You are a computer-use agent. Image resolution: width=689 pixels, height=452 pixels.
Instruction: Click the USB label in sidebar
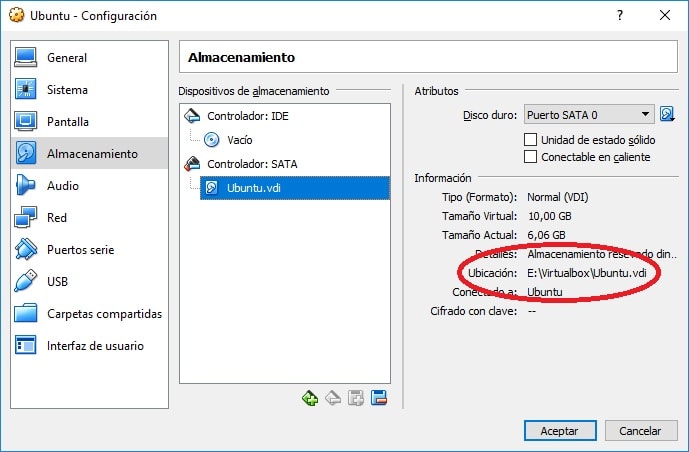(x=57, y=282)
